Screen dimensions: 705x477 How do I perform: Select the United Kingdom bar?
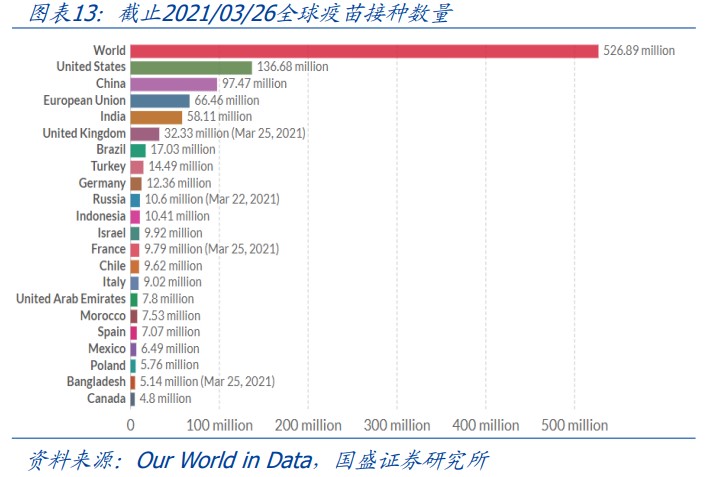[145, 134]
